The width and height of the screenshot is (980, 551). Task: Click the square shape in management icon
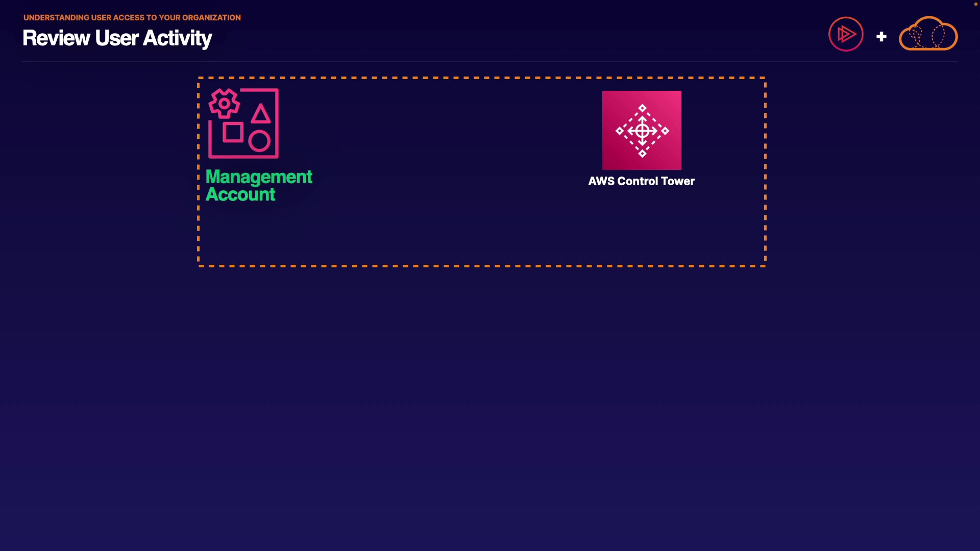pos(233,132)
